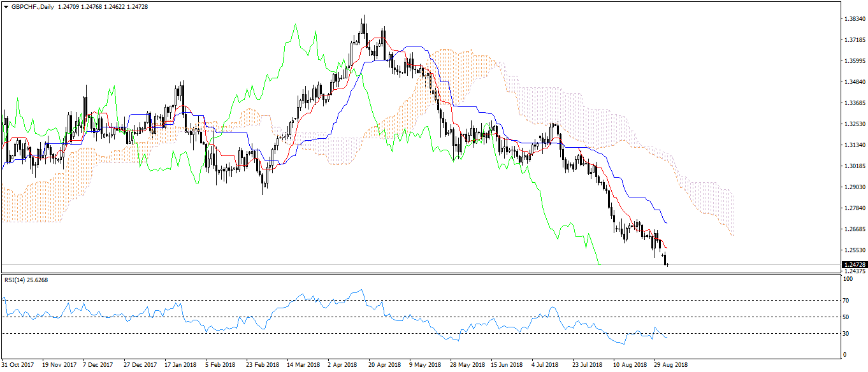Click the last candlestick on the chart

tap(667, 263)
